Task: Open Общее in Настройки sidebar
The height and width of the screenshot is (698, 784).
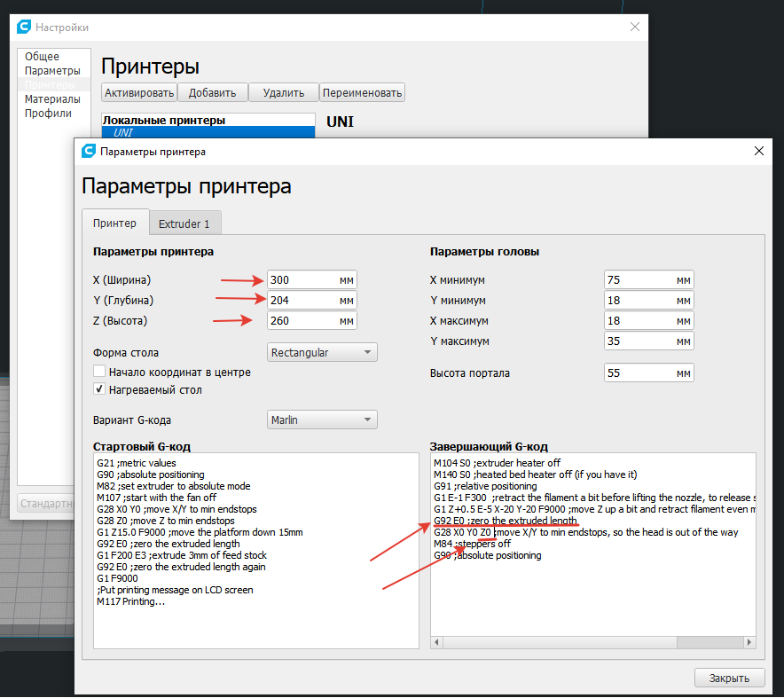Action: click(x=42, y=57)
